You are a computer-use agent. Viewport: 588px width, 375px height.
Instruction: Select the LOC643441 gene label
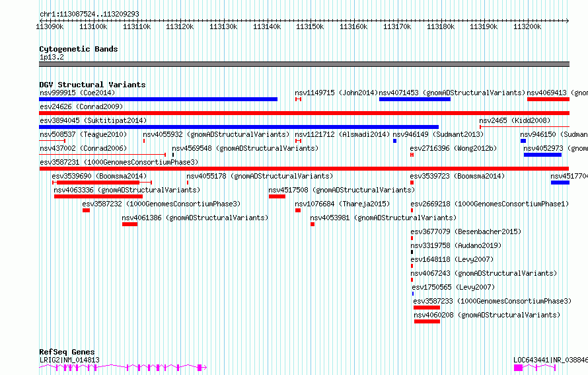click(550, 360)
